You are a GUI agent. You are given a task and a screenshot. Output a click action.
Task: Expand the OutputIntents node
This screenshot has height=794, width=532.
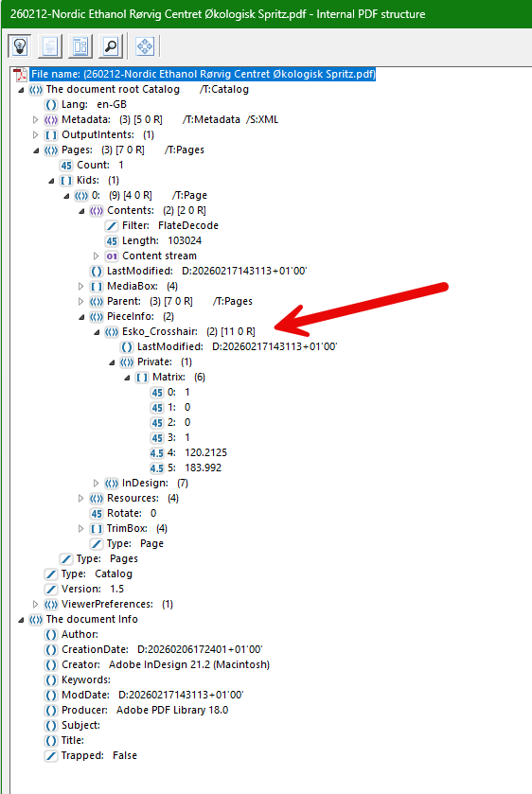click(x=35, y=135)
